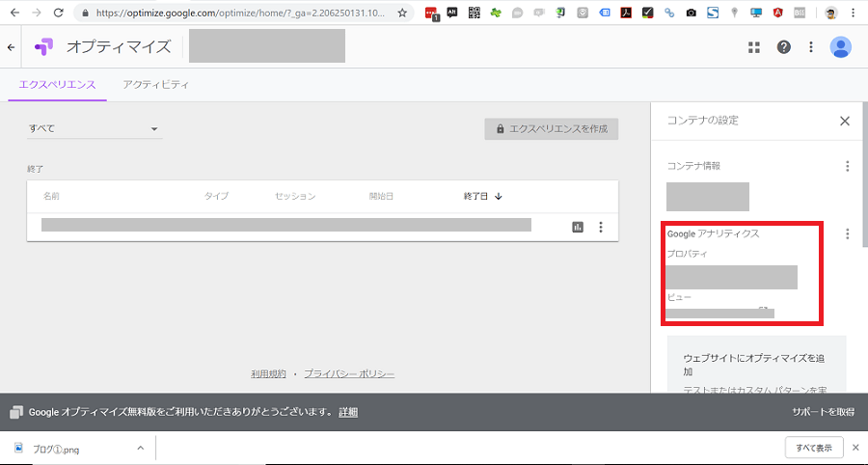Image resolution: width=868 pixels, height=465 pixels.
Task: Sort by 終了日 arrow icon
Action: pos(499,196)
